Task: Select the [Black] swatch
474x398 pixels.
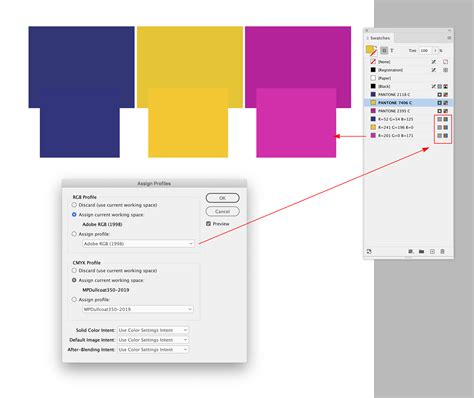Action: tap(409, 86)
